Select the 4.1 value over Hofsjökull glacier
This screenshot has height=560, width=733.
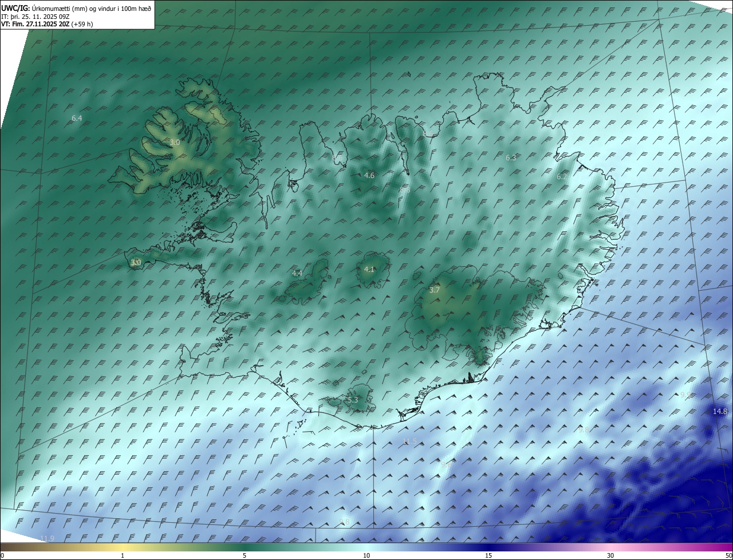coord(369,269)
